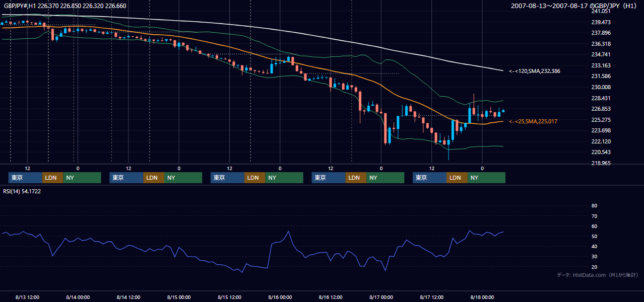This screenshot has width=644, height=302.
Task: Click price axis label 234.741
Action: pyautogui.click(x=601, y=54)
